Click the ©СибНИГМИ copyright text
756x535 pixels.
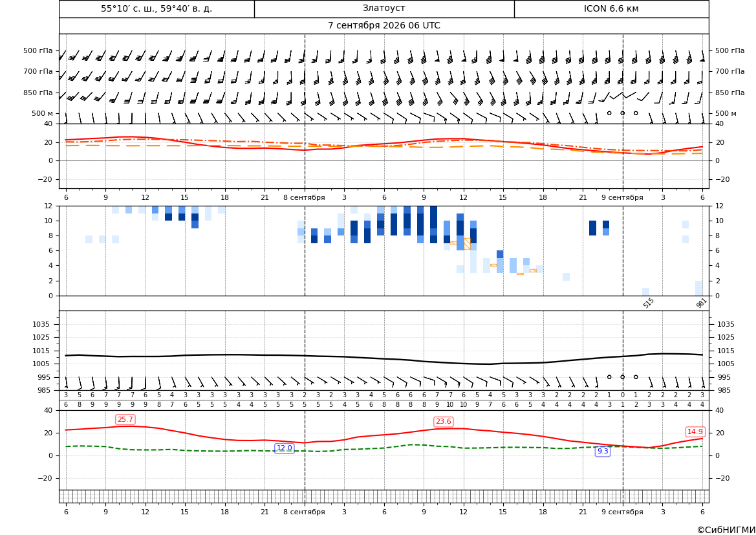(x=726, y=530)
